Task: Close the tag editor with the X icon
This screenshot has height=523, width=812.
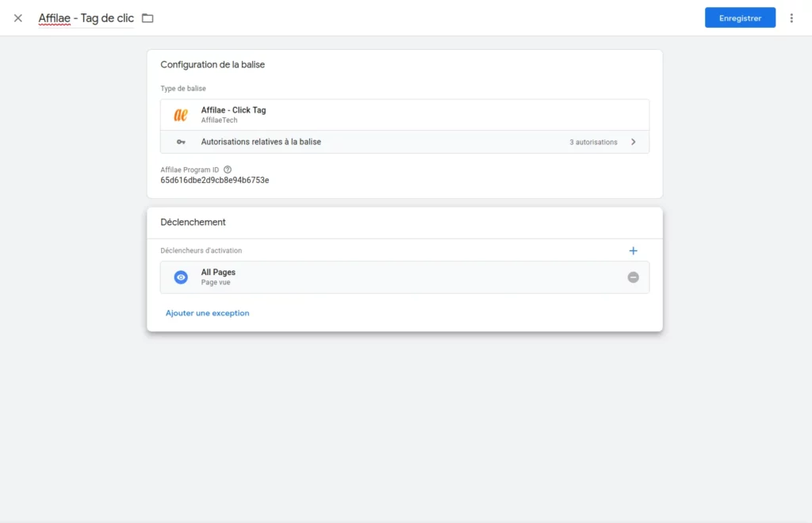Action: point(18,18)
